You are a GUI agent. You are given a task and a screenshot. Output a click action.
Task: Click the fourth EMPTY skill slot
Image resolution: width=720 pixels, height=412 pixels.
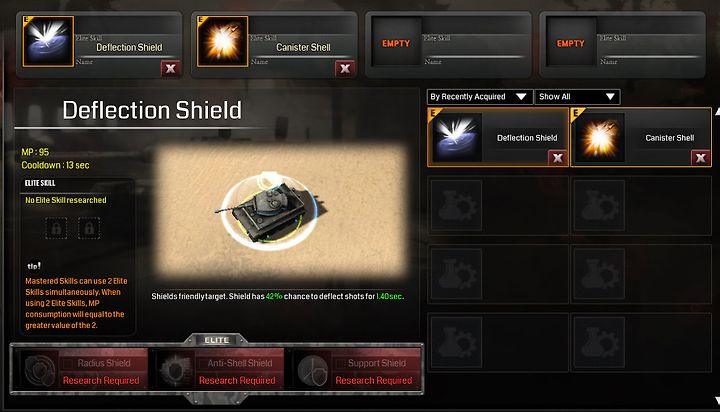click(x=571, y=44)
